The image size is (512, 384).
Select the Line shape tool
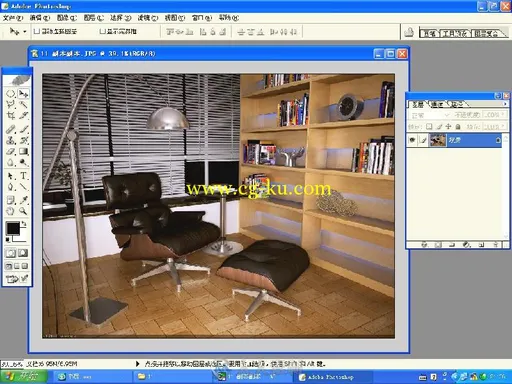click(x=23, y=187)
